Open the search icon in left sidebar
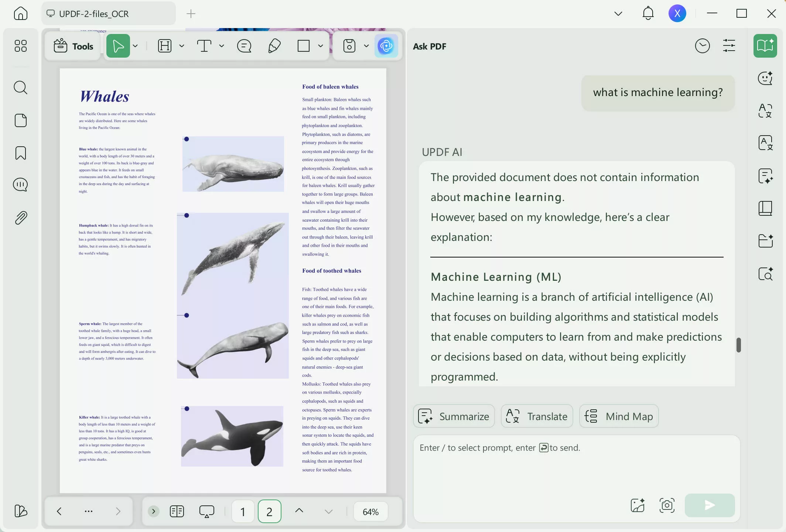This screenshot has width=786, height=532. (20, 88)
